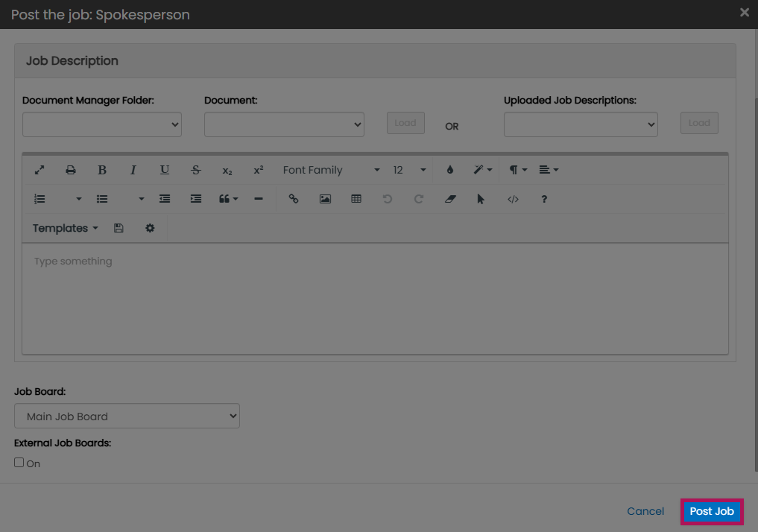Open Document Manager Folder dropdown

coord(102,124)
